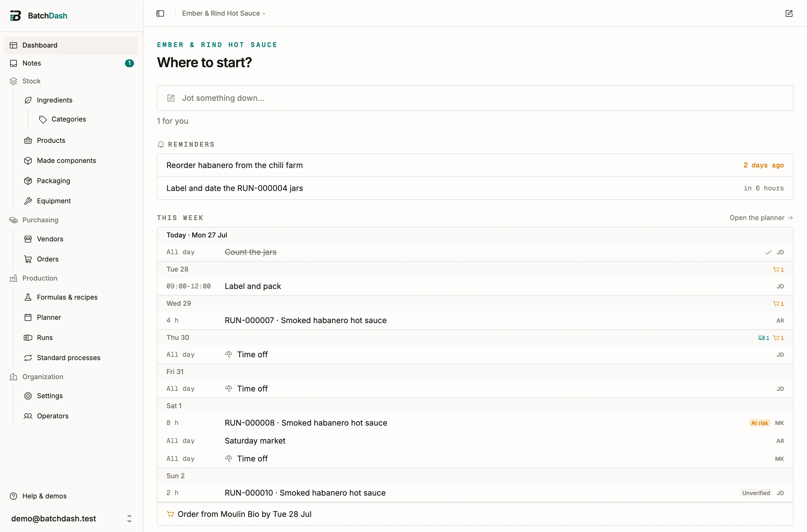Toggle the checkmark on Count the jars
Image resolution: width=807 pixels, height=532 pixels.
pos(768,252)
